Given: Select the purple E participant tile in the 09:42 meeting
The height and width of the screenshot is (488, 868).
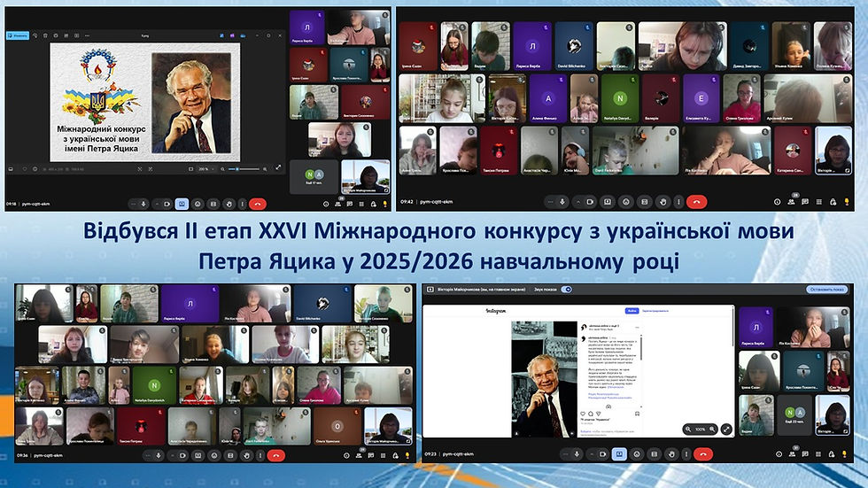Looking at the screenshot, I should click(x=701, y=98).
